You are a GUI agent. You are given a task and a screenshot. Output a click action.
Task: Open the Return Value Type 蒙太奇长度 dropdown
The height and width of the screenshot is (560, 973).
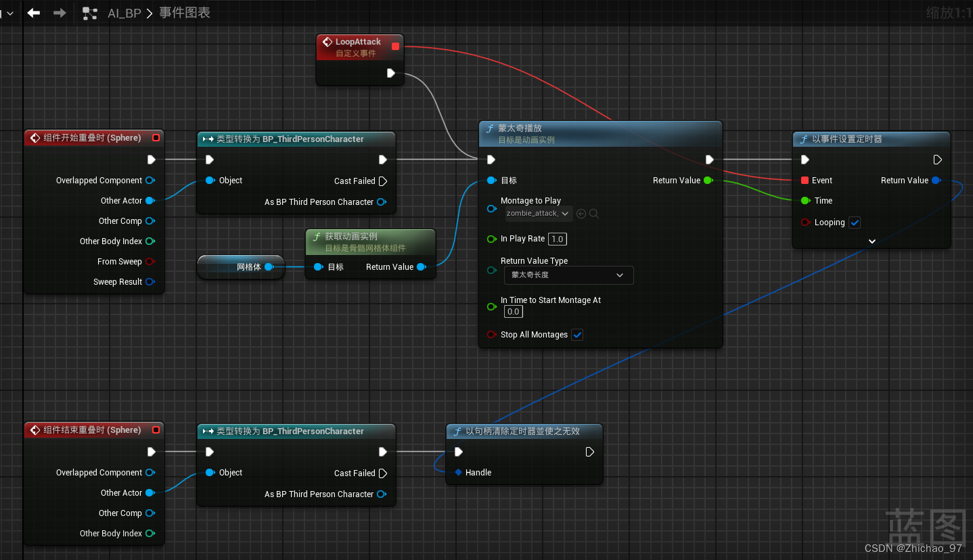(568, 275)
